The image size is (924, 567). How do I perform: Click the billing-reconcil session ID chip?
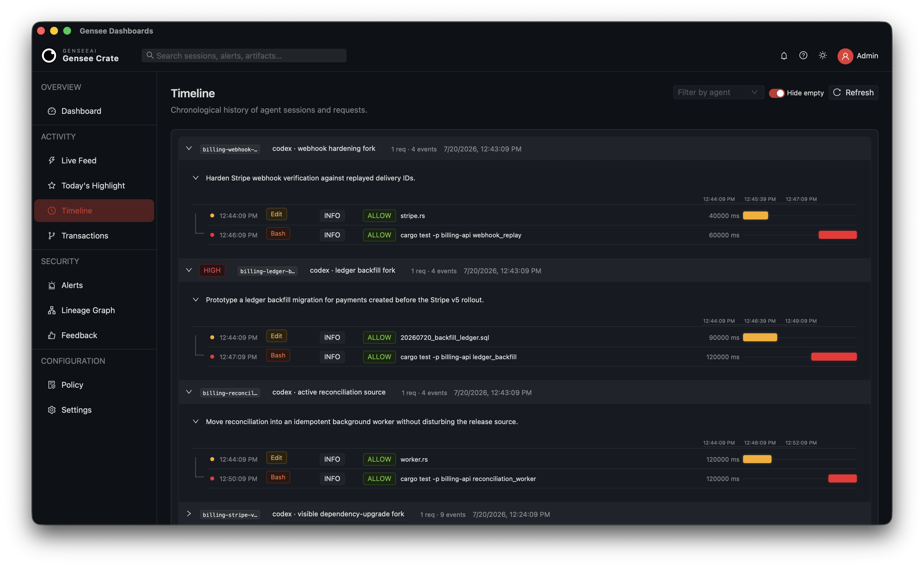230,393
